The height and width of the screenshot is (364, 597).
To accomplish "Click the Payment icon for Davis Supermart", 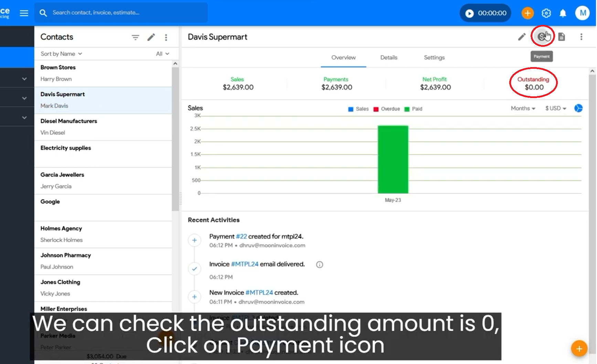I will point(542,36).
